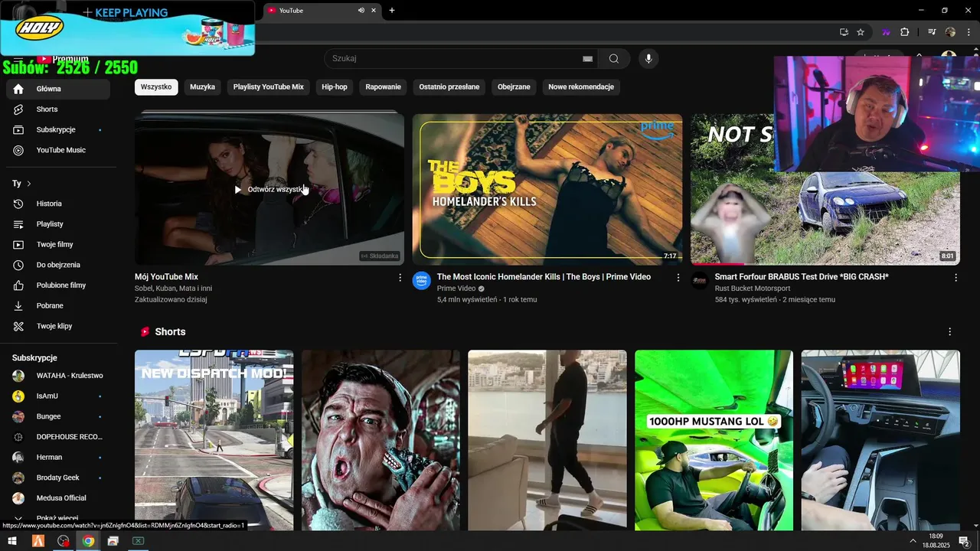980x551 pixels.
Task: Open Twoje klipy in the sidebar
Action: pyautogui.click(x=58, y=326)
